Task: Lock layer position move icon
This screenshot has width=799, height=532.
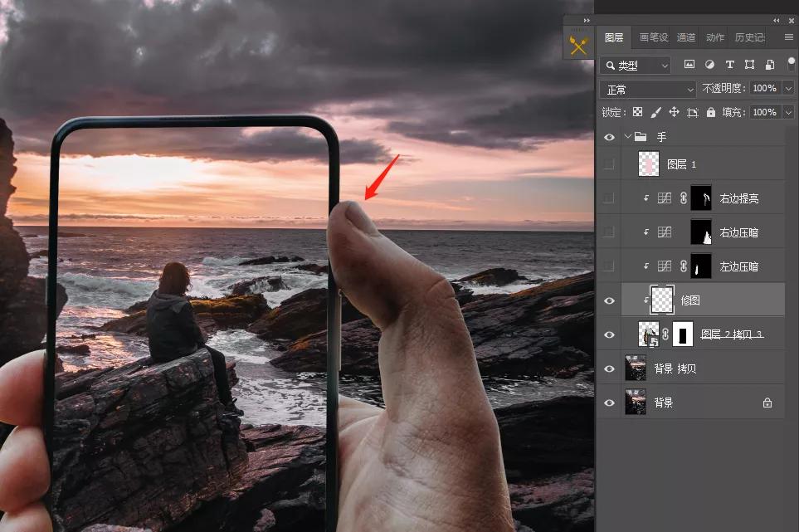Action: 674,111
